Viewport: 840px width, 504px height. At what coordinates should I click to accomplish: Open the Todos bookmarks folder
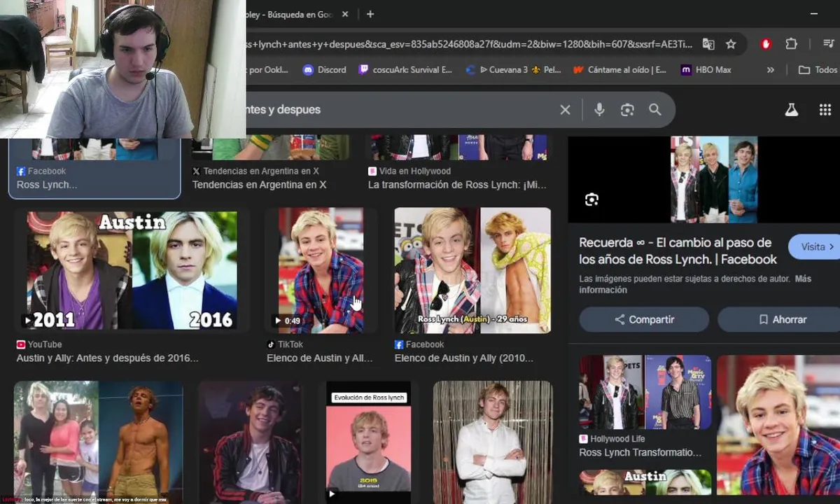click(818, 69)
